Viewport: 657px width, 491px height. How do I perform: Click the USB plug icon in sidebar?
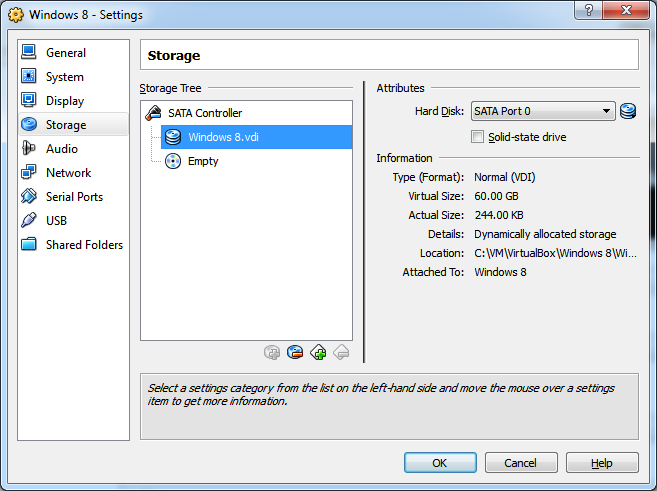point(28,221)
